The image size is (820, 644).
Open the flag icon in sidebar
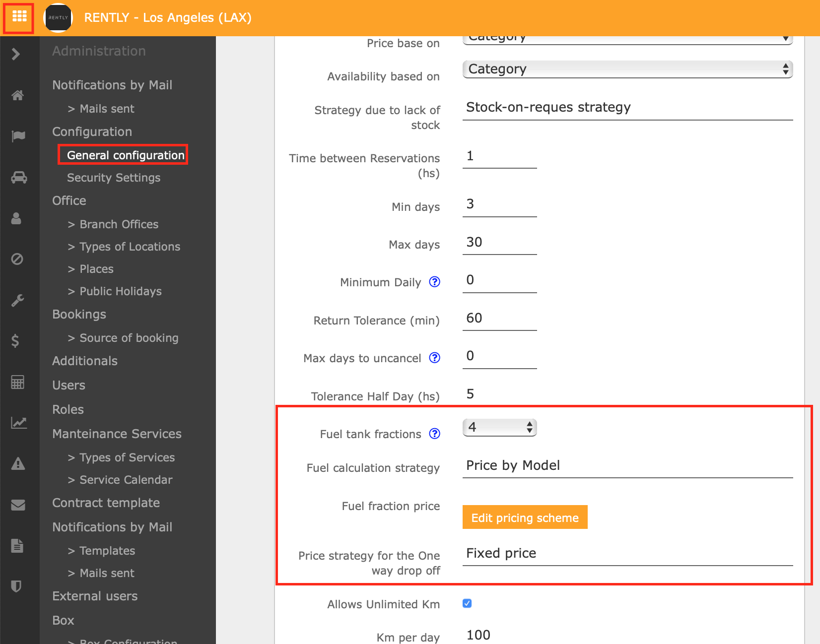coord(18,135)
